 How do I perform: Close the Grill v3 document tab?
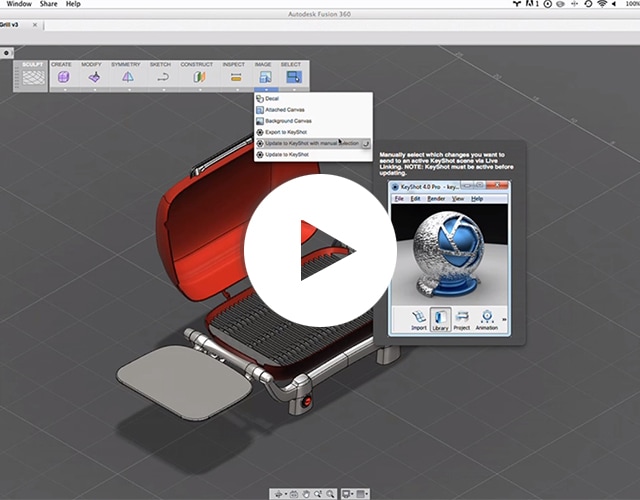[x=35, y=25]
